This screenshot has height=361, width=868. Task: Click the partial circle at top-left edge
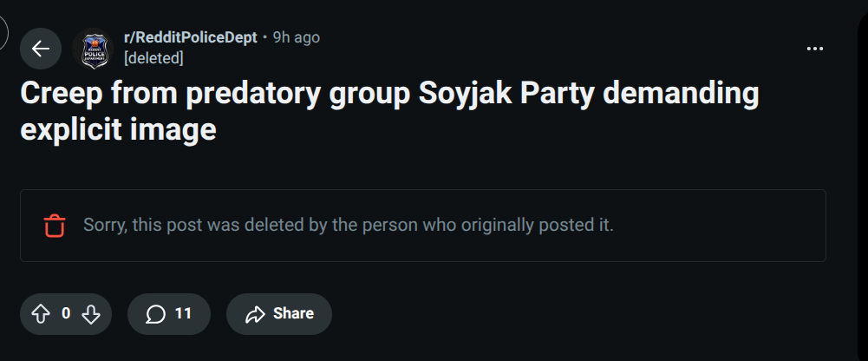3,32
